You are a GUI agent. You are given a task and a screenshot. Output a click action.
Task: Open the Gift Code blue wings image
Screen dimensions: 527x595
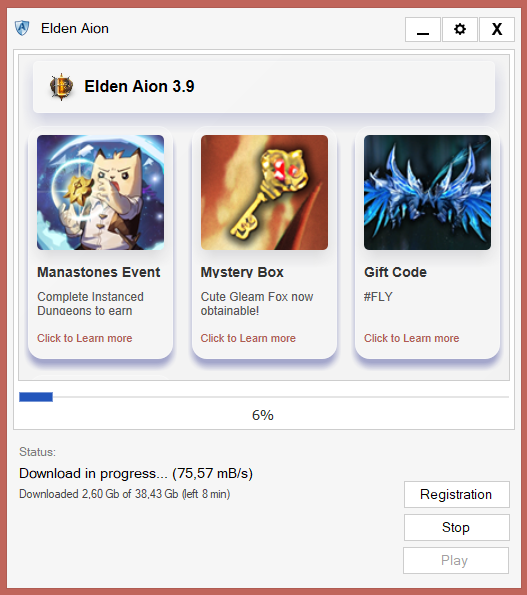point(427,192)
